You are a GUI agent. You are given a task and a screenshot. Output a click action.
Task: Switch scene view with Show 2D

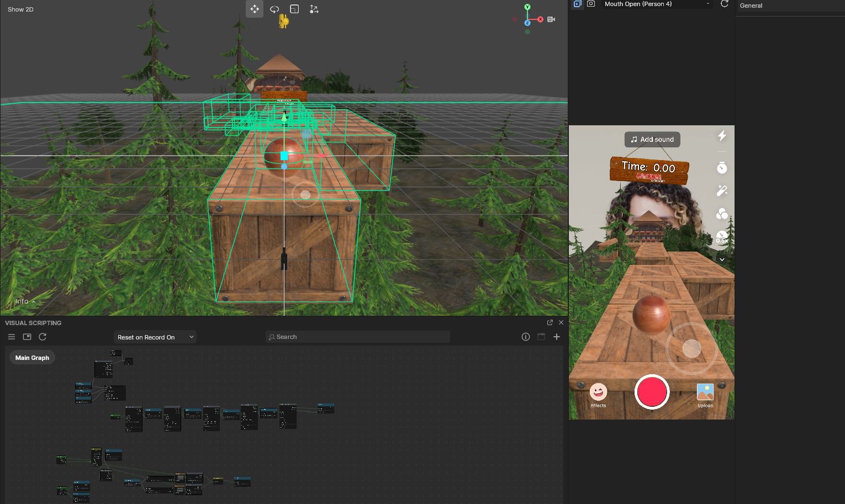click(x=20, y=9)
